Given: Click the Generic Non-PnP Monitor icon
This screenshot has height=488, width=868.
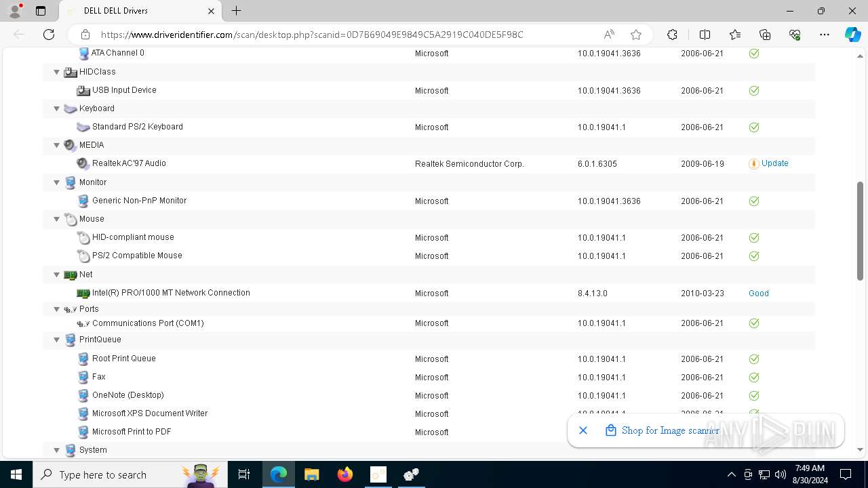Looking at the screenshot, I should [x=83, y=201].
